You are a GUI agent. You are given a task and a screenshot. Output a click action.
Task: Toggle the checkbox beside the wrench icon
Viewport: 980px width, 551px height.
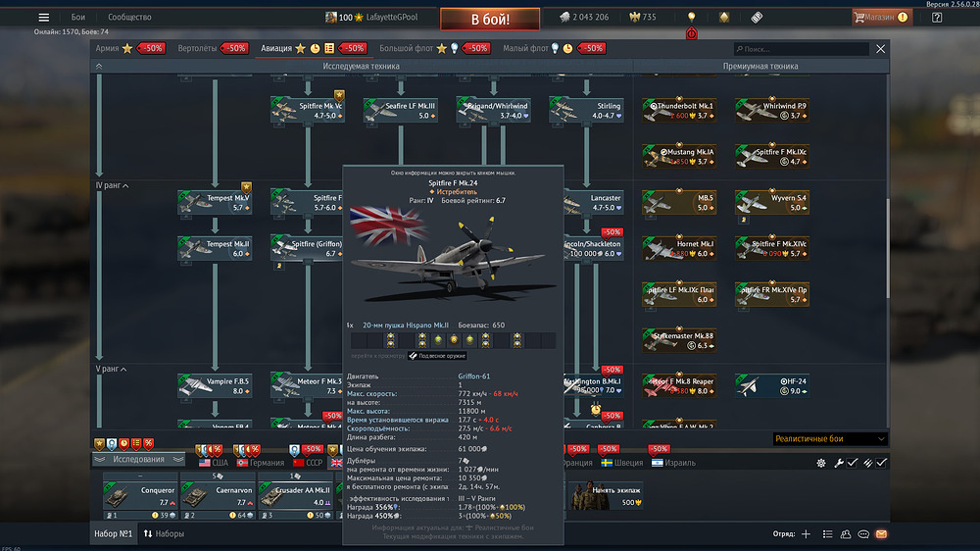853,463
